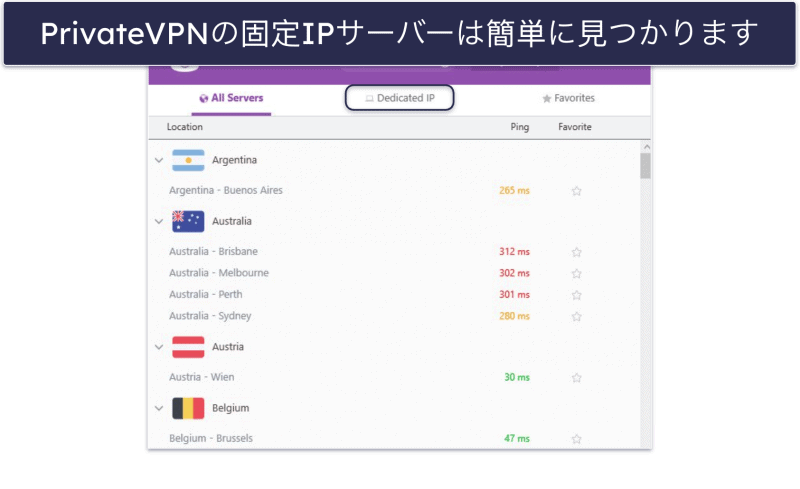Select the Belgium - Brussels server
The width and height of the screenshot is (800, 489).
pyautogui.click(x=211, y=438)
